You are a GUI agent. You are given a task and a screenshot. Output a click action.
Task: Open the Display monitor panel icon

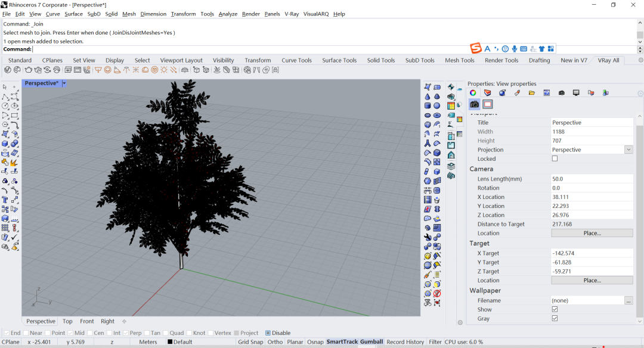click(x=576, y=93)
